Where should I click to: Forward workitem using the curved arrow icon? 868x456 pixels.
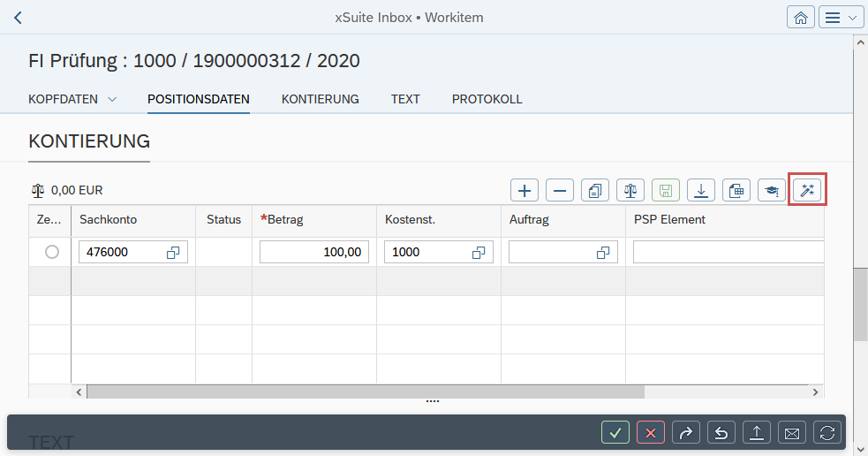point(686,432)
